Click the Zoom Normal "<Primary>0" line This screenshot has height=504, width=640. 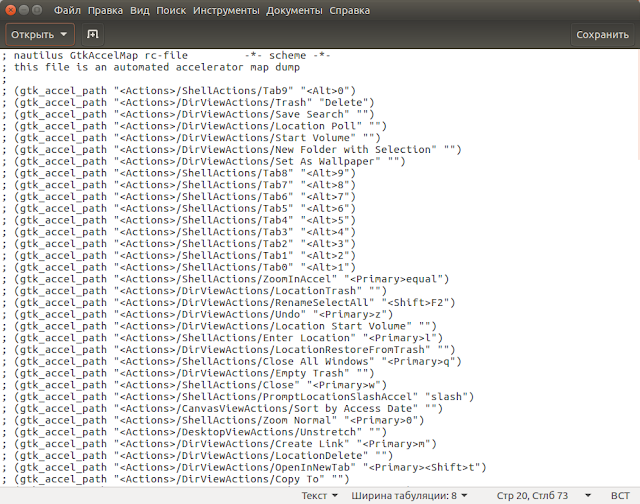tap(213, 420)
